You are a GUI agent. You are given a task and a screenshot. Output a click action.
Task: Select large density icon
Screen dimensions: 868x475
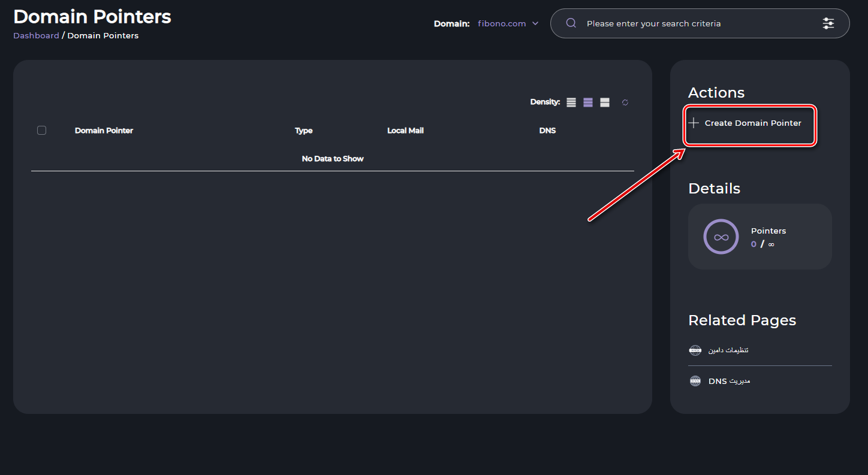[x=605, y=102]
